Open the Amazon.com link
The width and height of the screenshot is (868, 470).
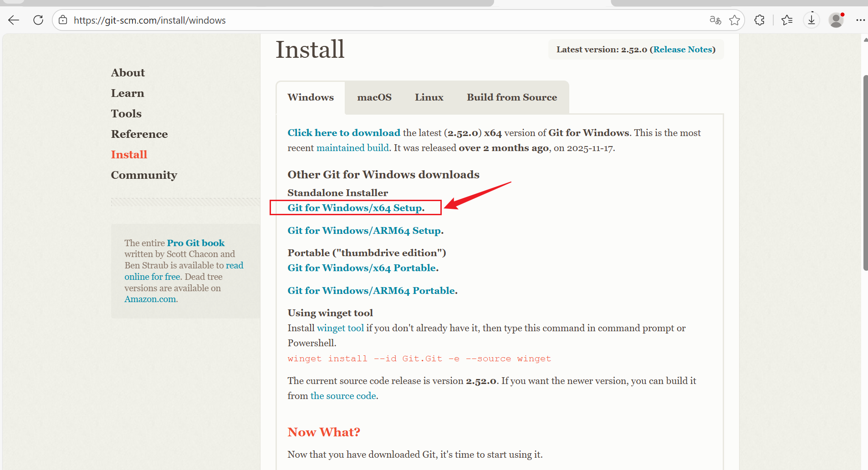click(150, 299)
